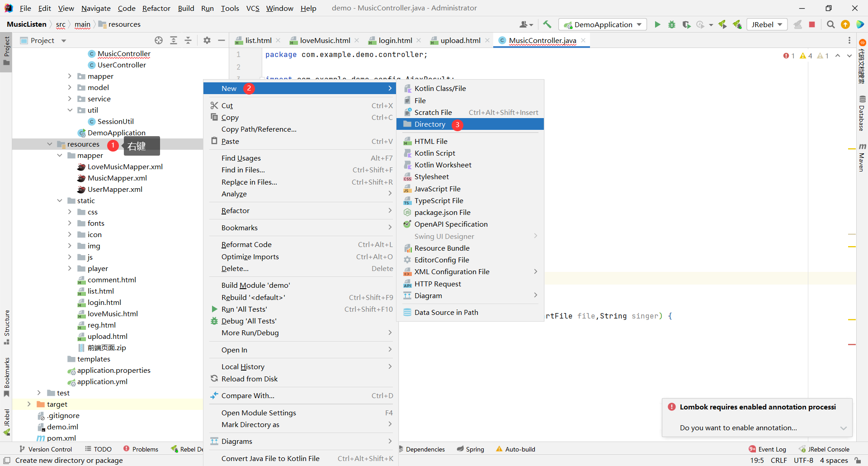
Task: Select HTML File from New submenu
Action: pyautogui.click(x=470, y=141)
